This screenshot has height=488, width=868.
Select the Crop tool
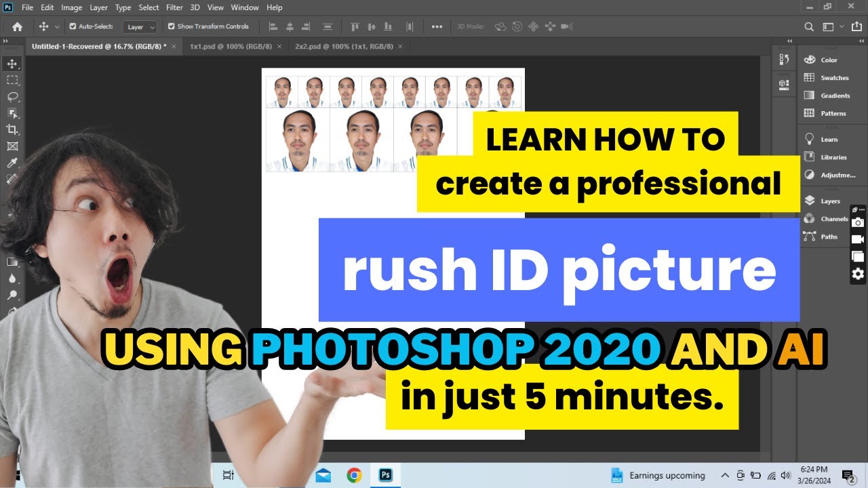tap(12, 129)
